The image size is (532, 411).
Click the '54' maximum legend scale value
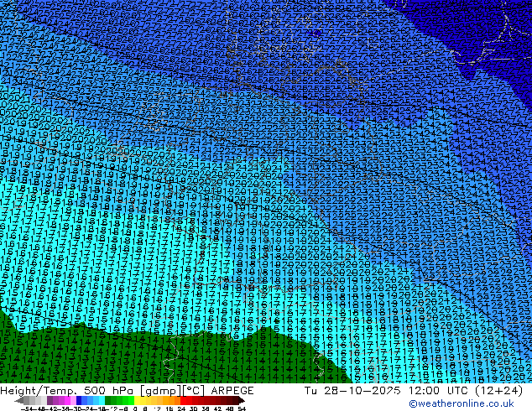[x=242, y=409]
